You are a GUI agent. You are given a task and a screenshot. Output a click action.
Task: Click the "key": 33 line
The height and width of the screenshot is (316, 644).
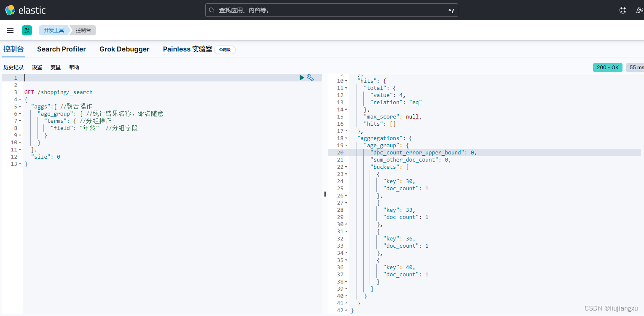400,210
